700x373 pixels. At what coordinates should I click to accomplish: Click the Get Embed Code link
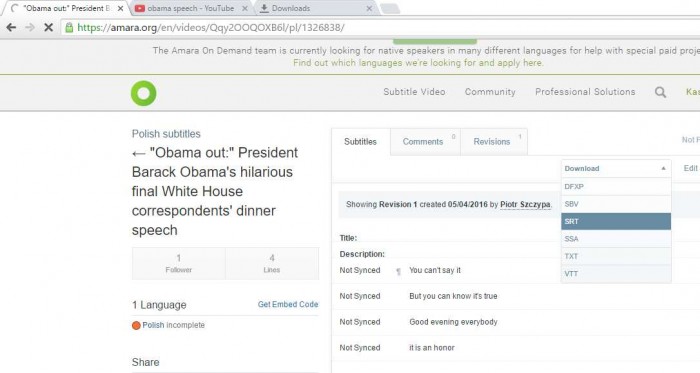(x=288, y=304)
